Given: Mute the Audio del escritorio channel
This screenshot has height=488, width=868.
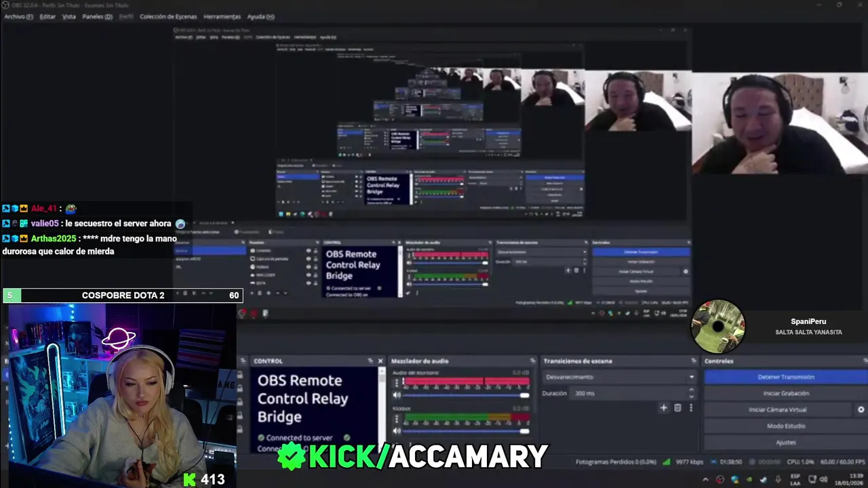Looking at the screenshot, I should pos(397,395).
